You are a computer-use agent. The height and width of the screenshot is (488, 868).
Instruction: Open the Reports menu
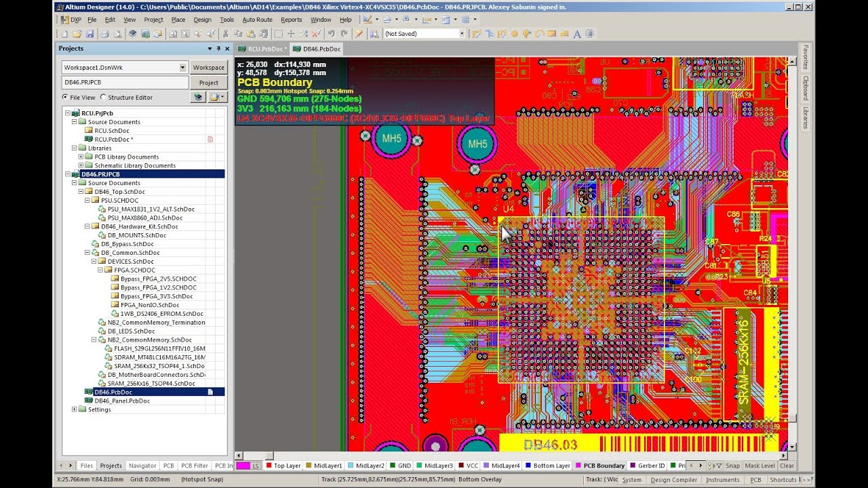click(292, 20)
